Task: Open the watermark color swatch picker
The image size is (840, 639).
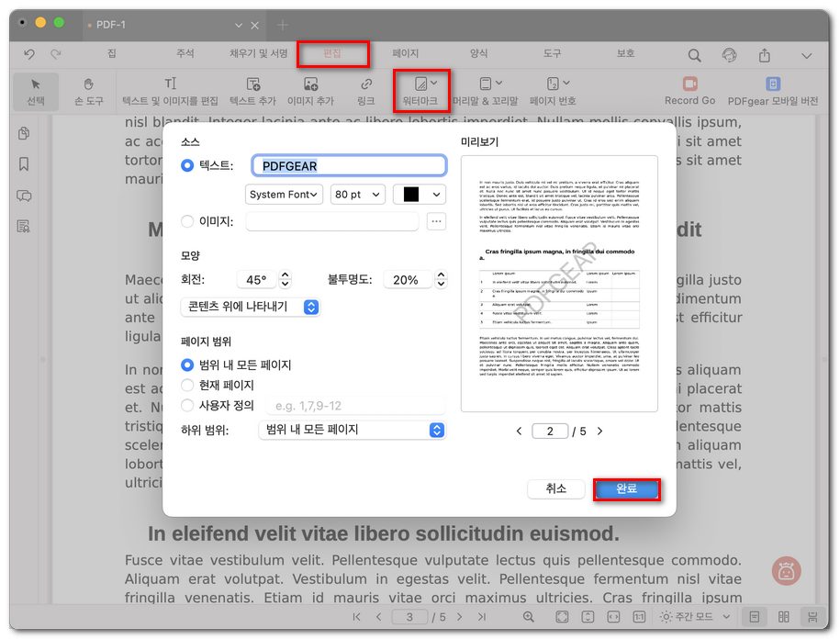Action: pyautogui.click(x=419, y=194)
